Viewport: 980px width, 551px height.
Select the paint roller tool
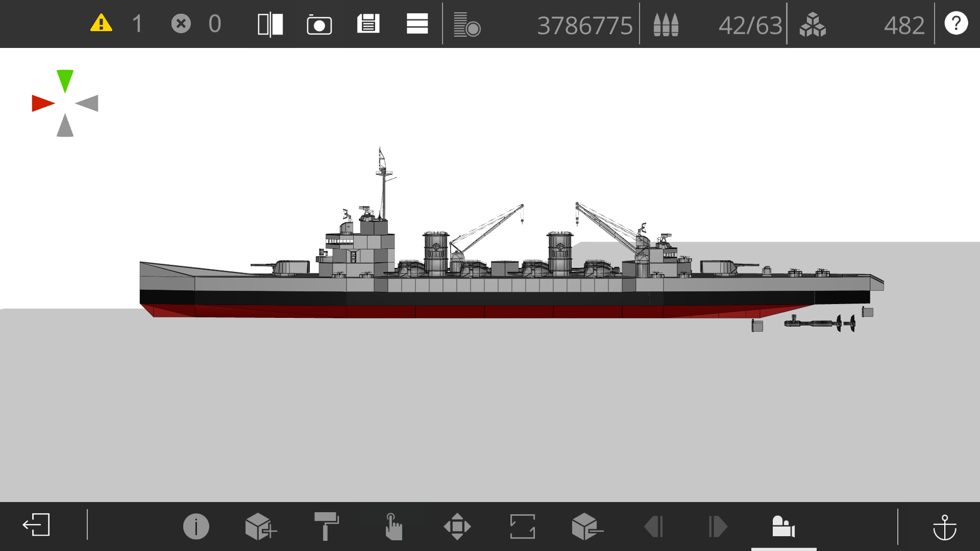[x=326, y=526]
